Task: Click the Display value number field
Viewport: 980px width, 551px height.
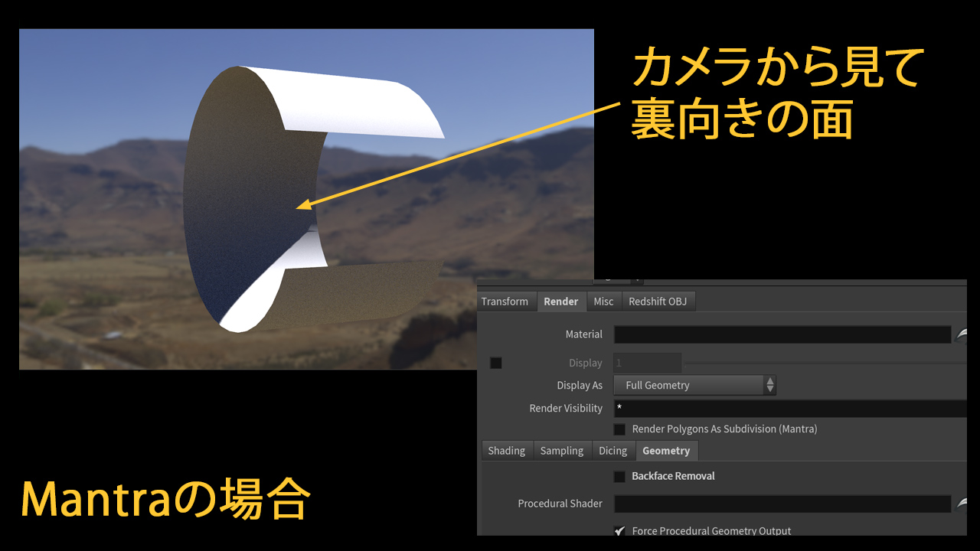Action: point(647,363)
